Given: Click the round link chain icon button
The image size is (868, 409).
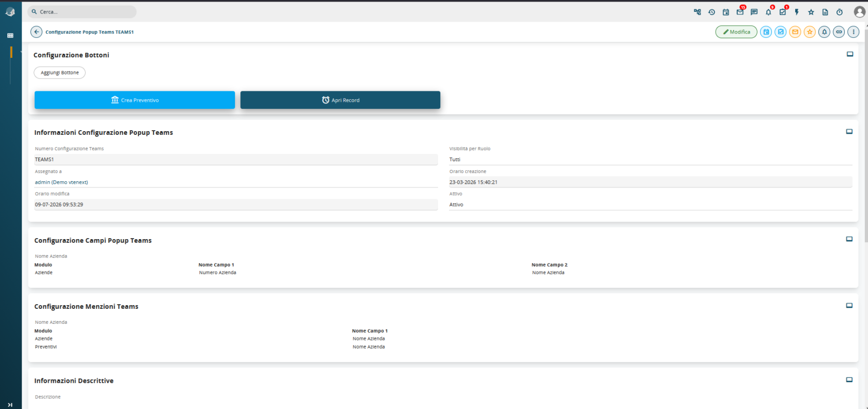Looking at the screenshot, I should click(x=839, y=32).
